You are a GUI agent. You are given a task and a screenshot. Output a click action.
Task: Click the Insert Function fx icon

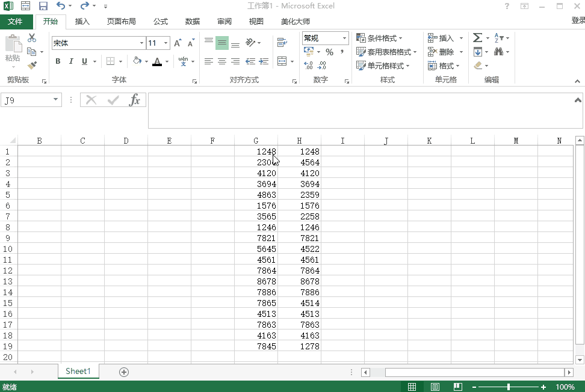pyautogui.click(x=135, y=100)
